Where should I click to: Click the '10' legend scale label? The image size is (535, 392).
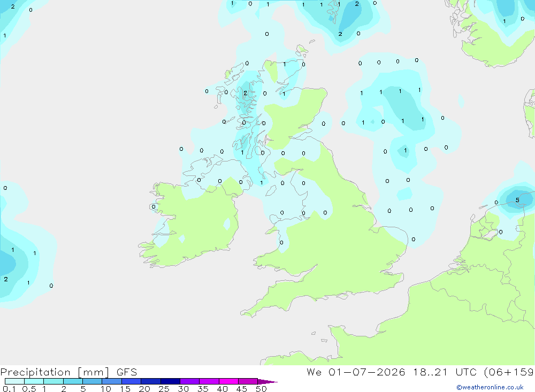[x=106, y=389]
